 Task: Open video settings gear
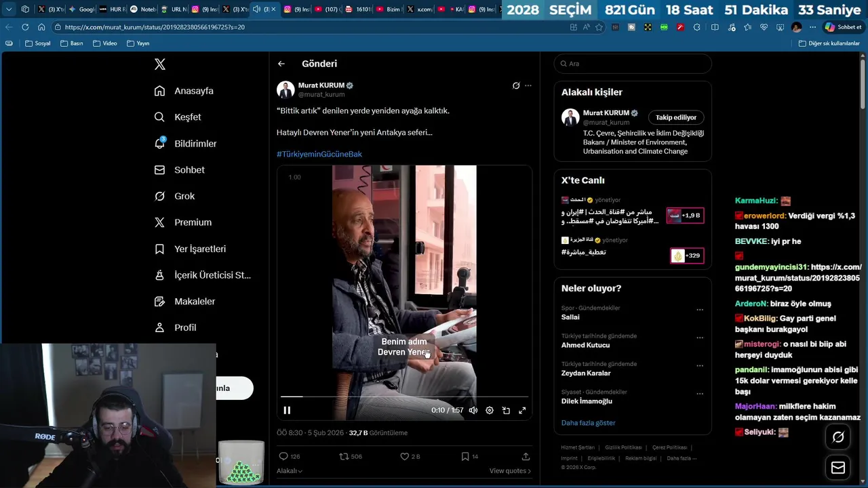tap(490, 410)
